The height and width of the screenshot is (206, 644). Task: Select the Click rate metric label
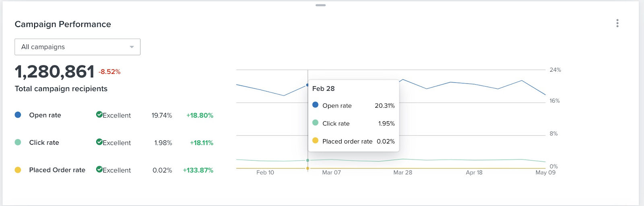click(x=44, y=143)
